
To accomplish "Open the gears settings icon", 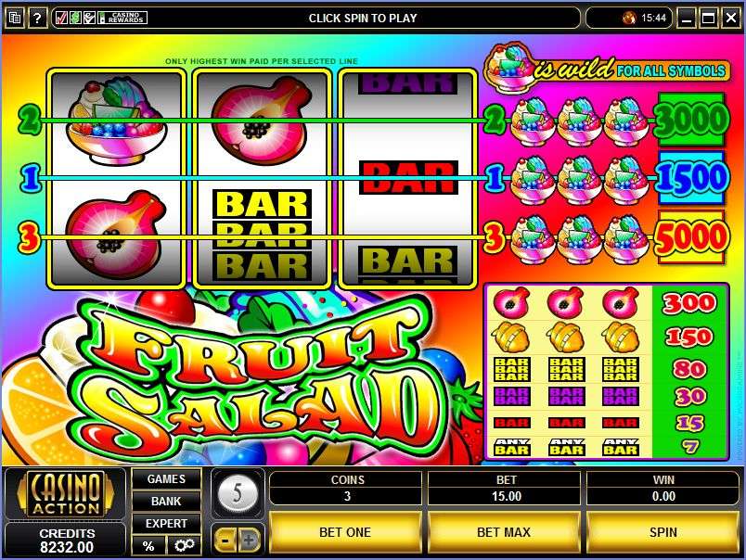I will click(184, 545).
